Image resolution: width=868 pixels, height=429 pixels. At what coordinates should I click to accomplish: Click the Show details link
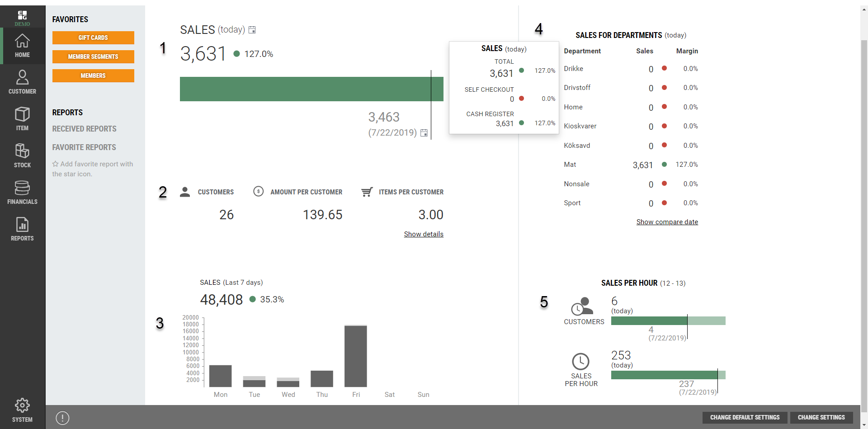(x=424, y=234)
